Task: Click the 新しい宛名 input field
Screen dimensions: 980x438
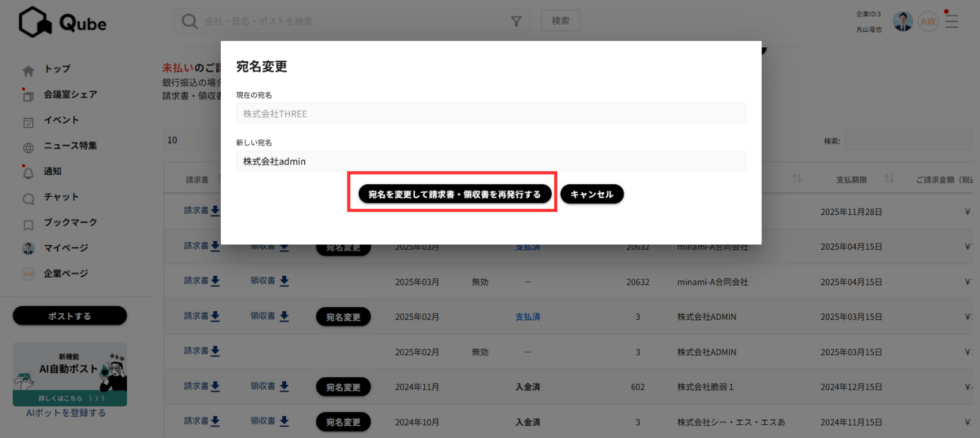Action: (x=491, y=161)
